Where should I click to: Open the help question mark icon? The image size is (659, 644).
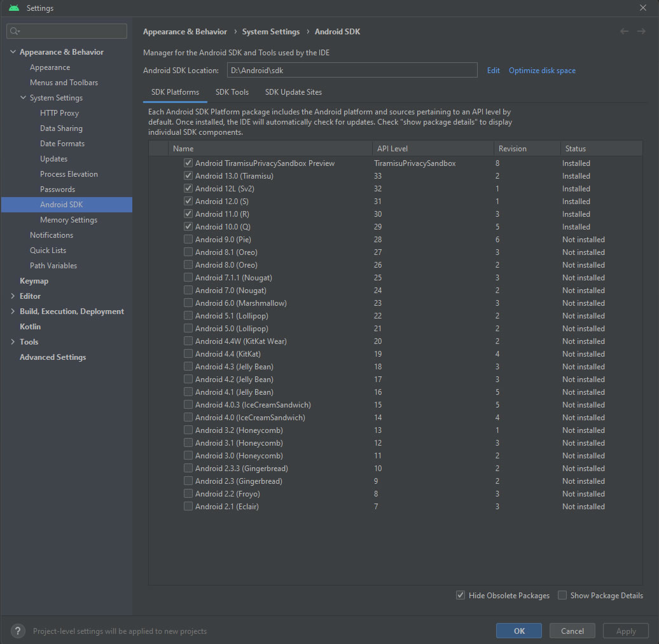click(17, 631)
